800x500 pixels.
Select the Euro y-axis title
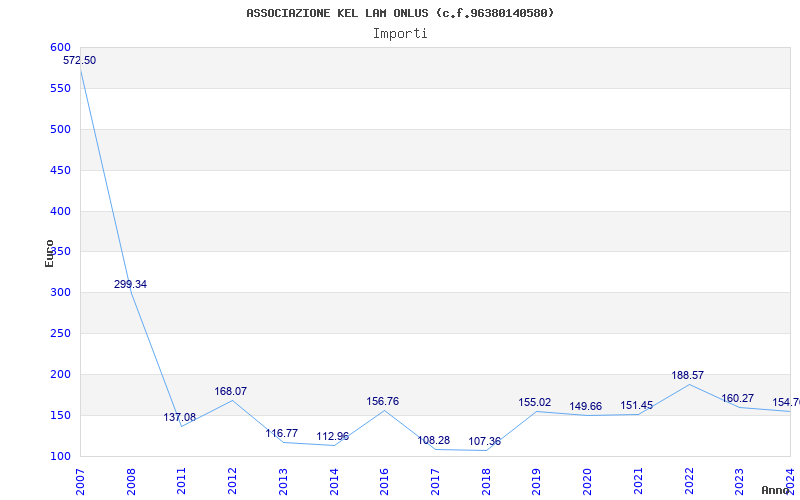49,252
